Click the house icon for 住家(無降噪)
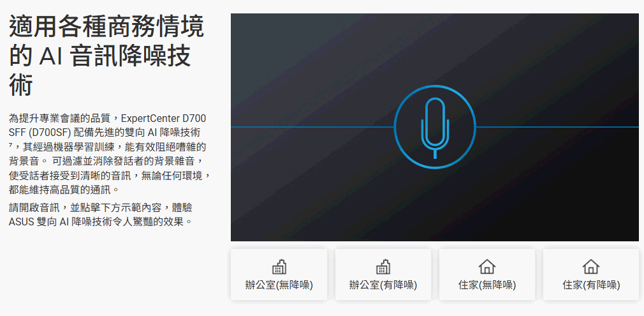Screen dimensions: 644x316 [487, 267]
